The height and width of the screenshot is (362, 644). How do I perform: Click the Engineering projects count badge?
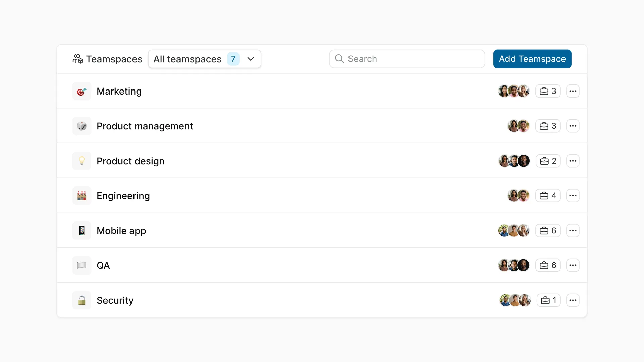[548, 196]
